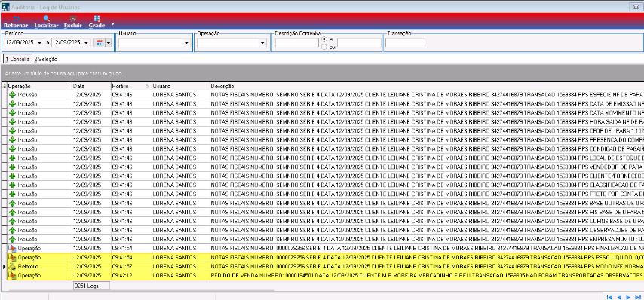644x300 pixels.
Task: Click the "3251 Logs" counter
Action: click(x=91, y=286)
